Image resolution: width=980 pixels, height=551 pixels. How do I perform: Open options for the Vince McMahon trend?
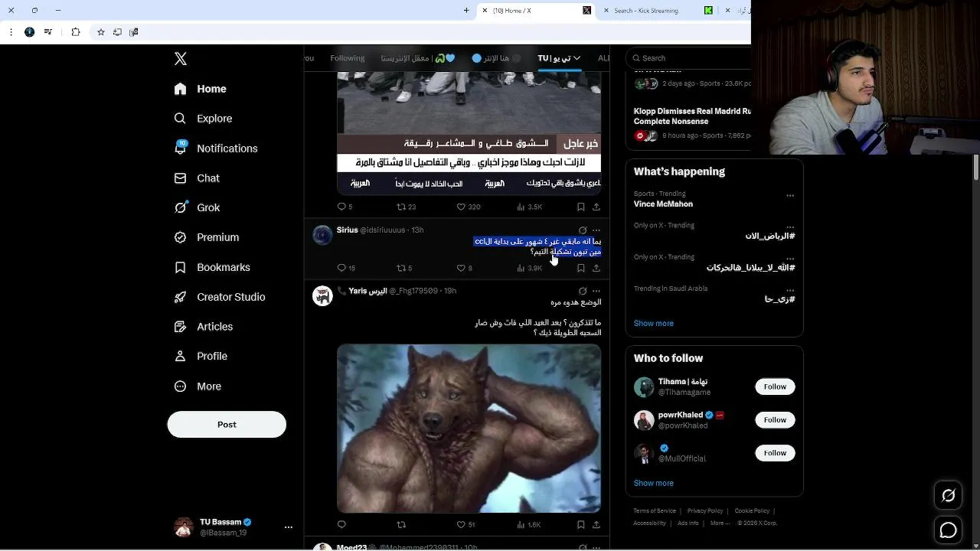pos(790,196)
